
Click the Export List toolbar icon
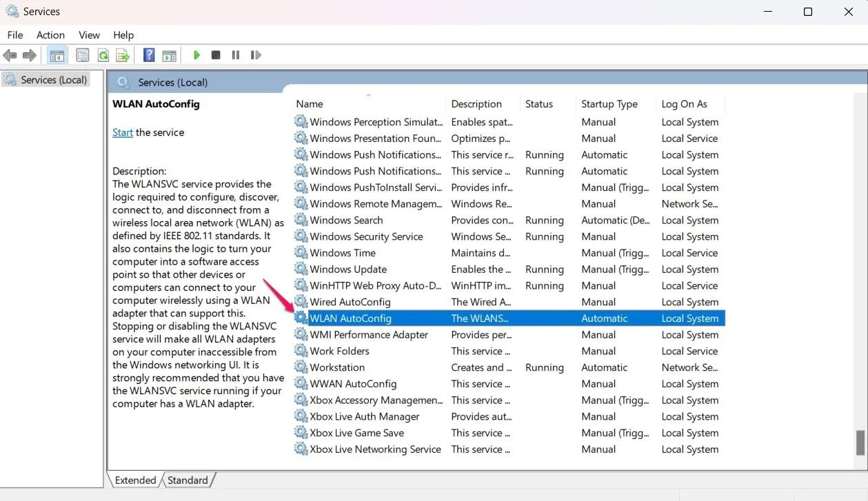123,55
